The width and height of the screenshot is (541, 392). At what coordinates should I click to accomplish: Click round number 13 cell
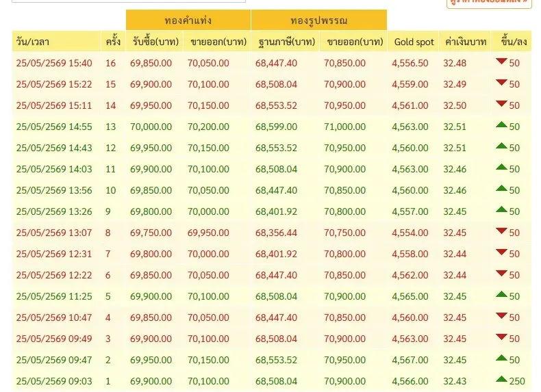pos(110,127)
